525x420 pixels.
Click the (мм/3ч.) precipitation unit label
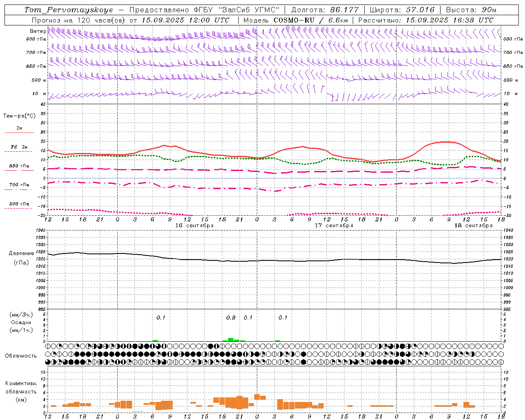point(21,315)
